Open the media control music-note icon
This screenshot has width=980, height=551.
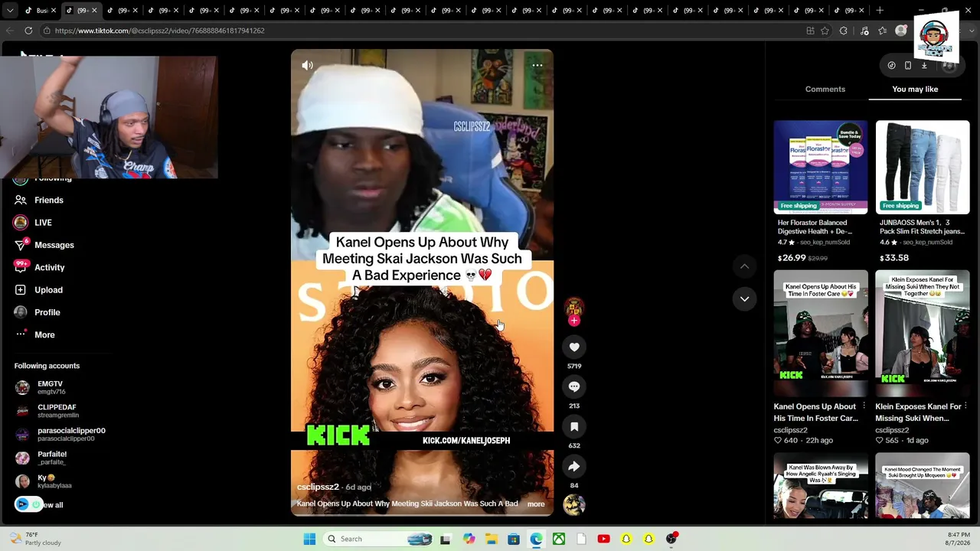coord(864,31)
